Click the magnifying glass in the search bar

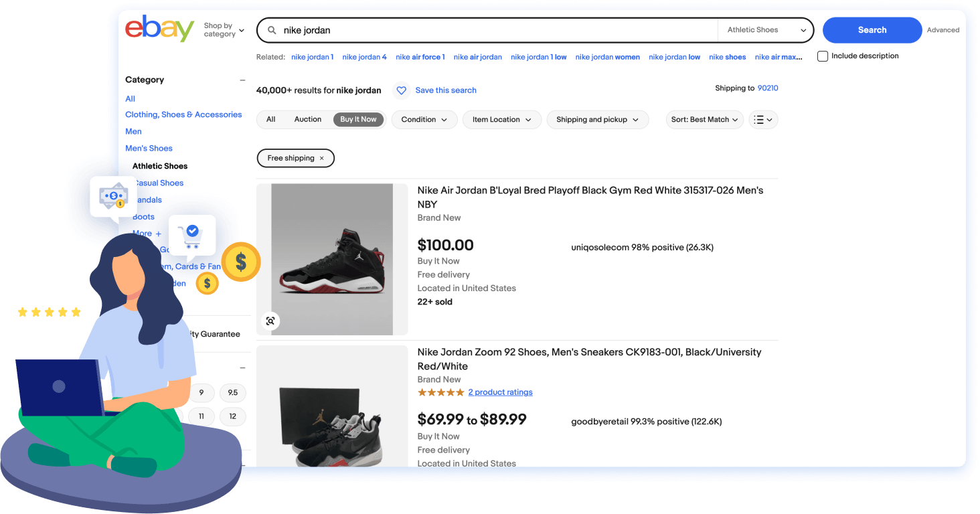coord(271,30)
